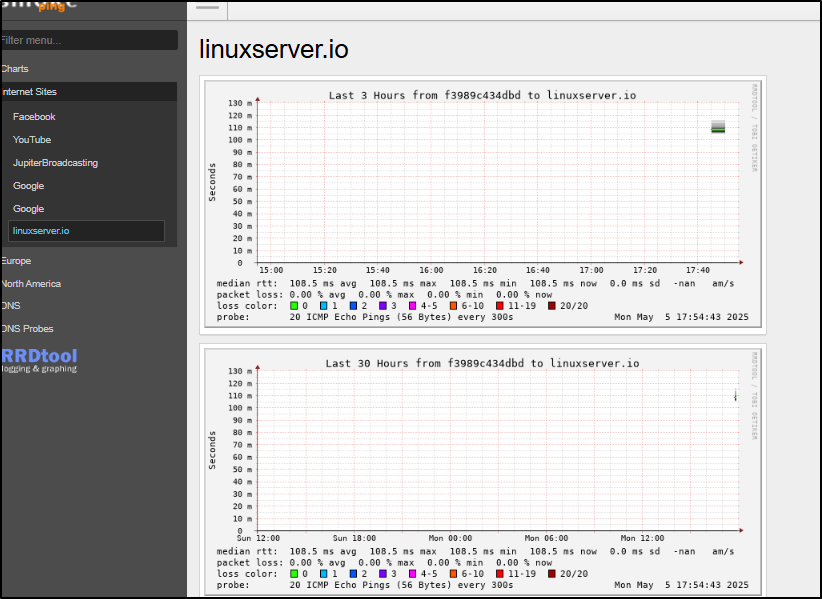Click the green data marker in 3 Hours graph
This screenshot has height=599, width=822.
pos(718,129)
